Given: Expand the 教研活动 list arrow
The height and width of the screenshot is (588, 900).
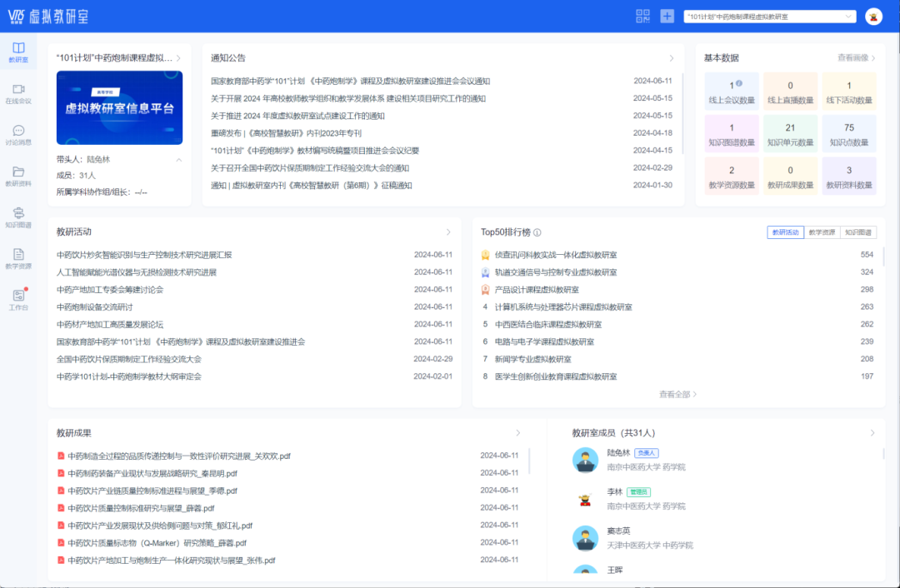Looking at the screenshot, I should pyautogui.click(x=448, y=232).
